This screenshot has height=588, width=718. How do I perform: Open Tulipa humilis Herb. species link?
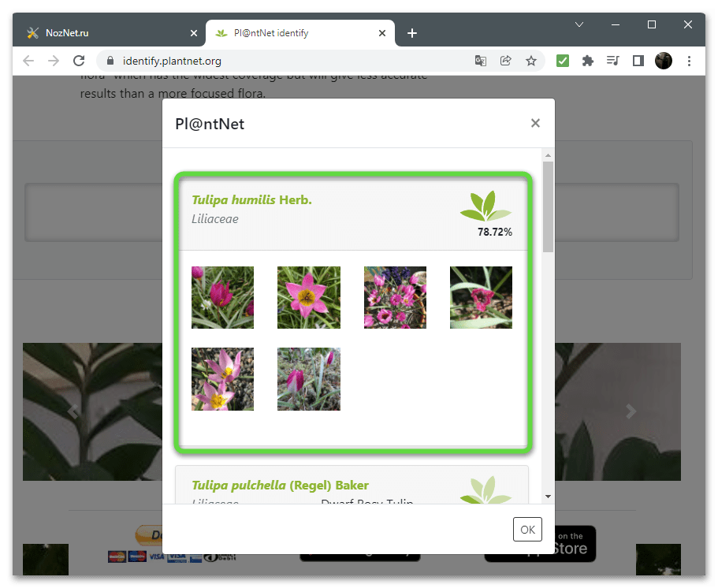tap(251, 199)
